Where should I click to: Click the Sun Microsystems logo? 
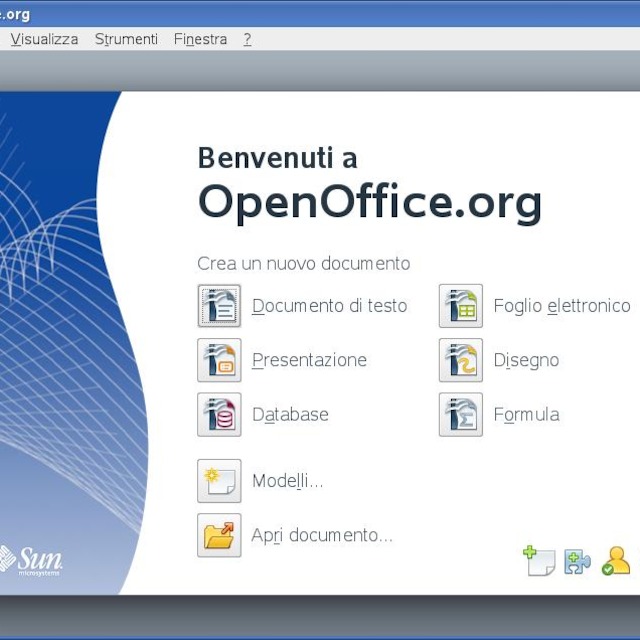(x=31, y=560)
